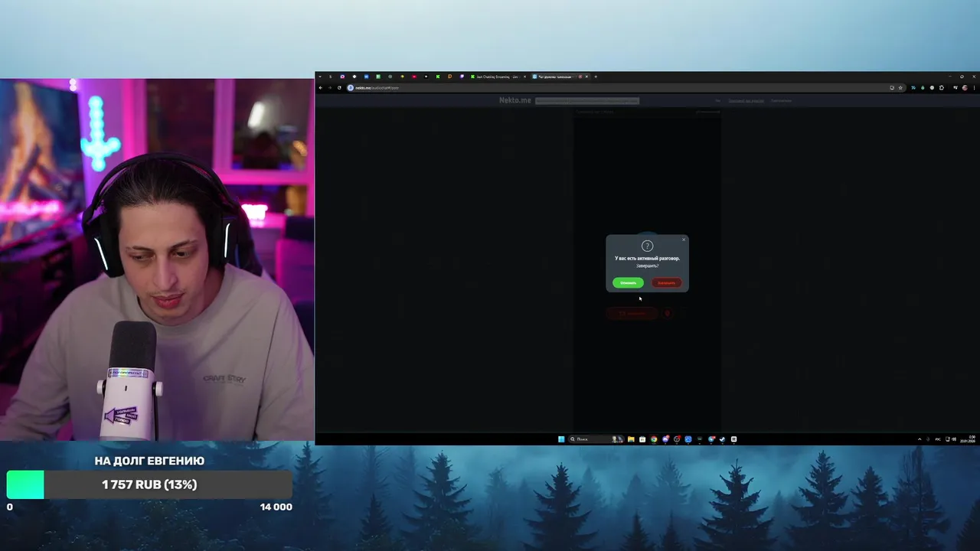Open File Explorer from the taskbar
980x551 pixels.
[631, 439]
